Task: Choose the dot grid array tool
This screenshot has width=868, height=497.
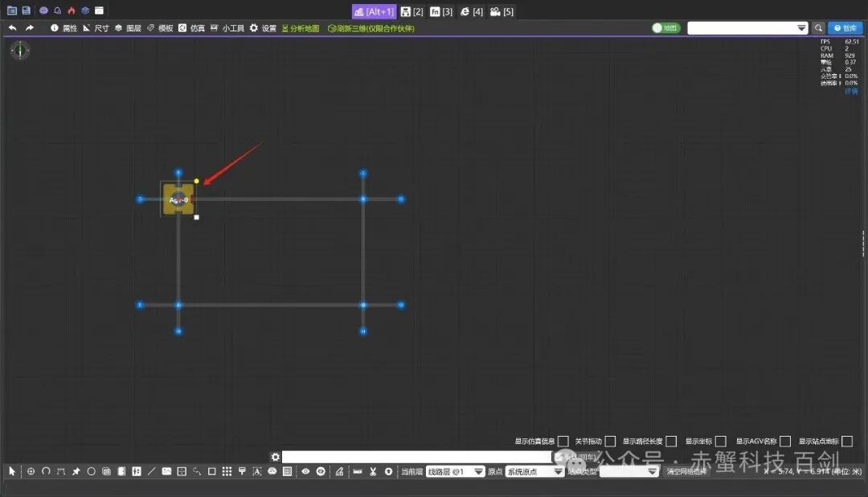Action: [227, 471]
